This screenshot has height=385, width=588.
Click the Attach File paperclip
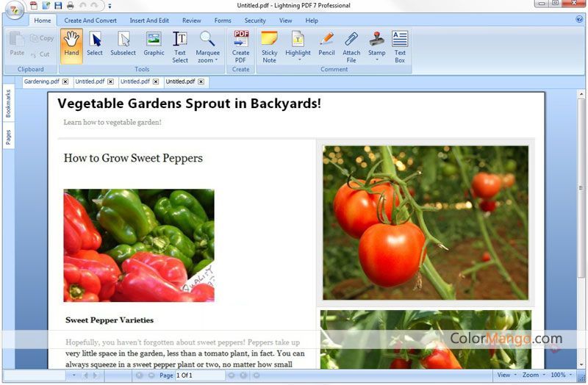pyautogui.click(x=351, y=46)
